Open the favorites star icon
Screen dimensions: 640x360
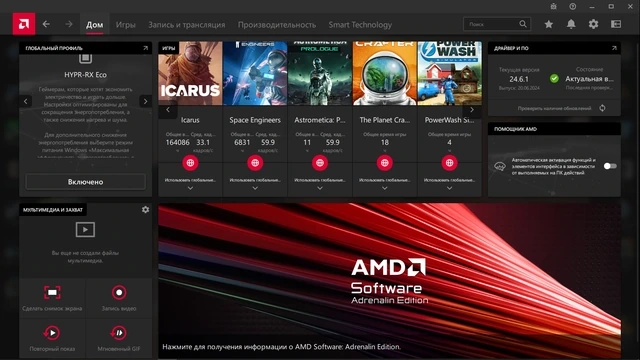[549, 24]
